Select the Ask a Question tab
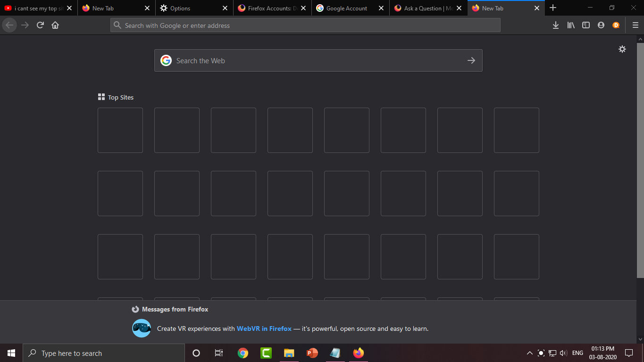644x362 pixels. pyautogui.click(x=423, y=8)
